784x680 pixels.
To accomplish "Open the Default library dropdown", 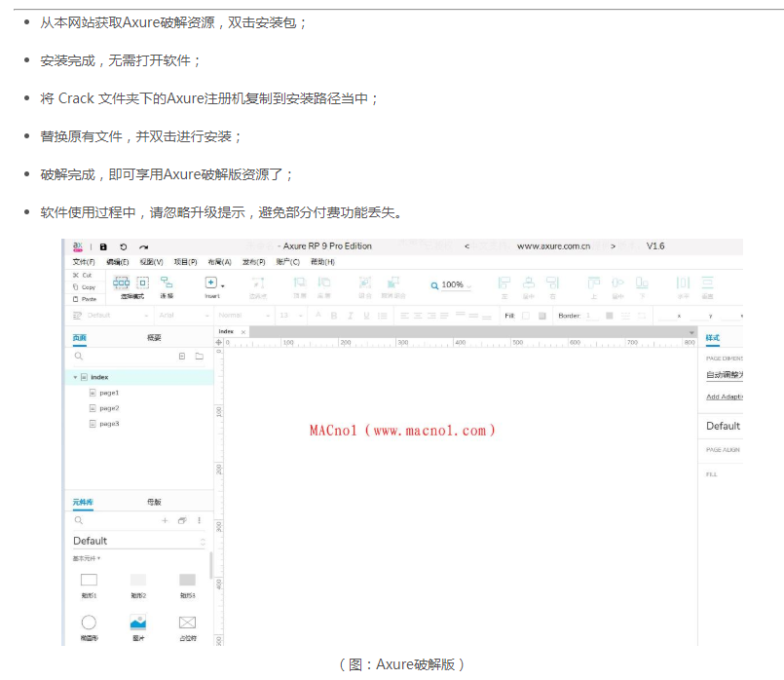I will pyautogui.click(x=139, y=541).
